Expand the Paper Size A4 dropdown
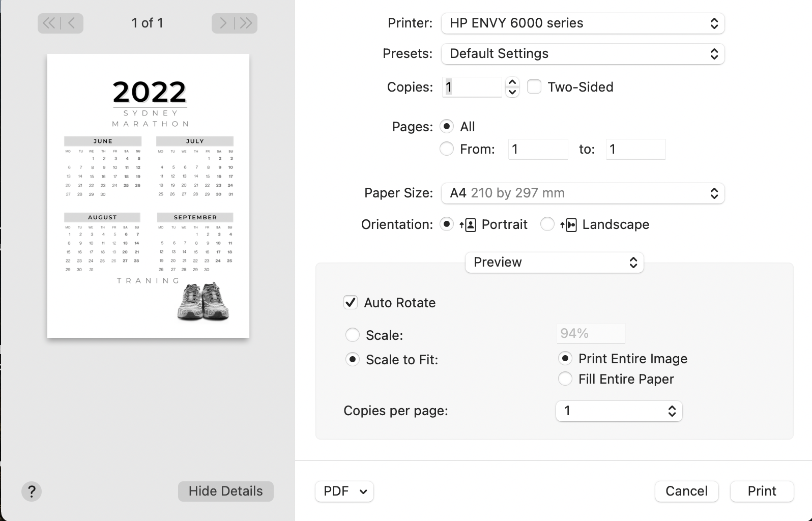 pos(583,193)
